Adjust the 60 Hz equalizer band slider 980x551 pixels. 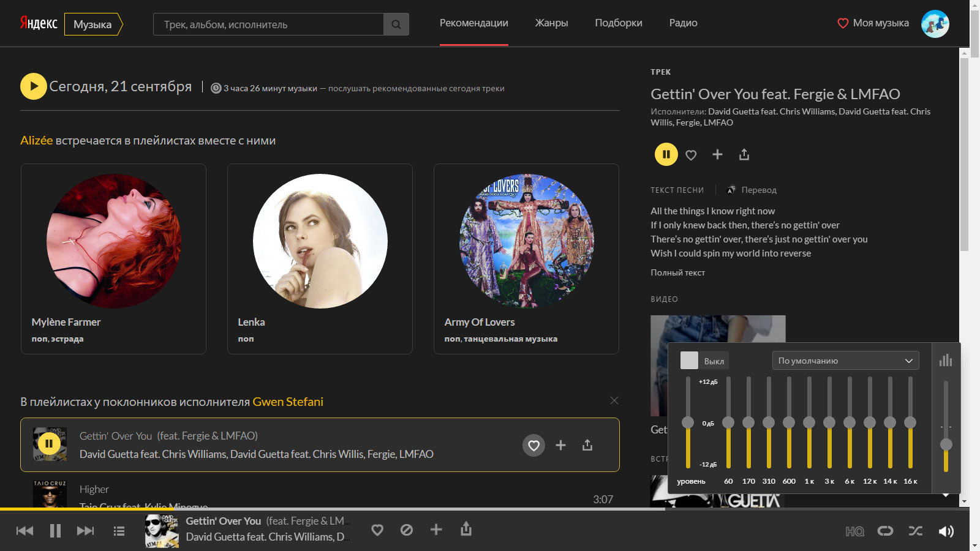(x=728, y=422)
